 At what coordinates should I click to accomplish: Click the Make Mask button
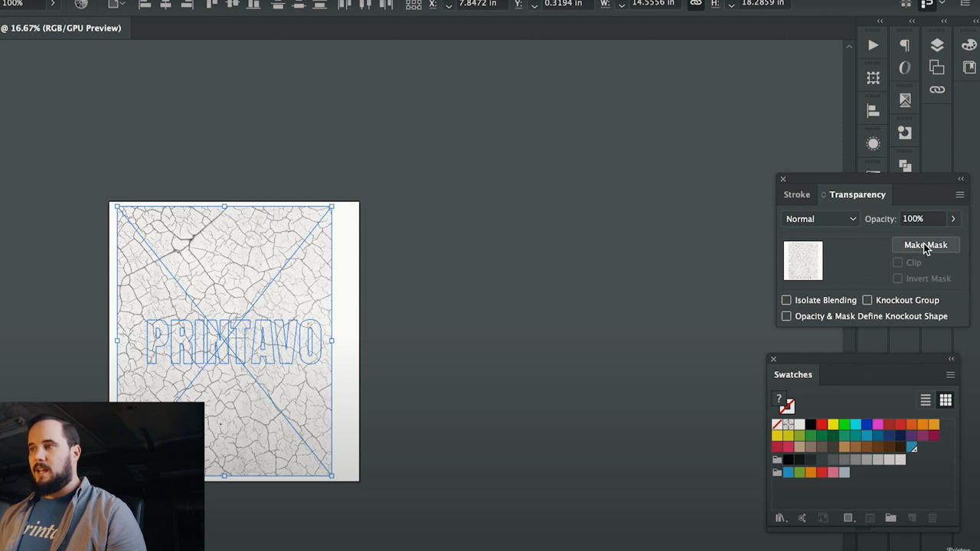click(x=926, y=245)
